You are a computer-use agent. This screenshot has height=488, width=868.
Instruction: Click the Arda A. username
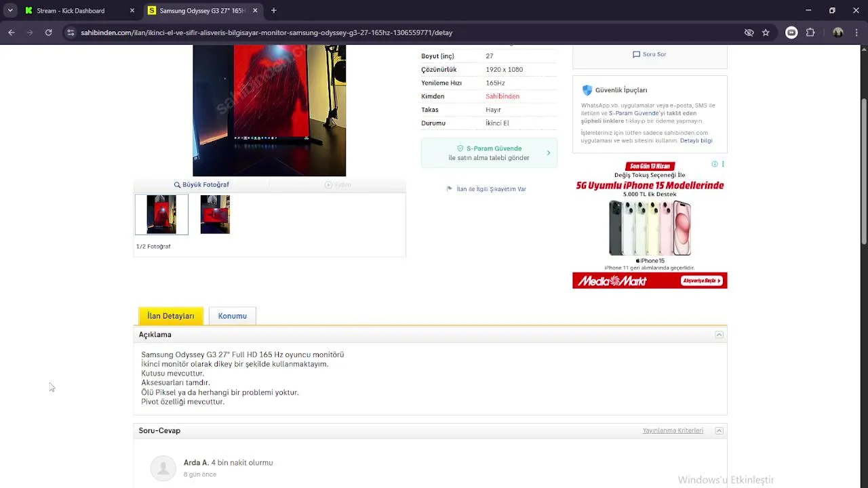[196, 463]
